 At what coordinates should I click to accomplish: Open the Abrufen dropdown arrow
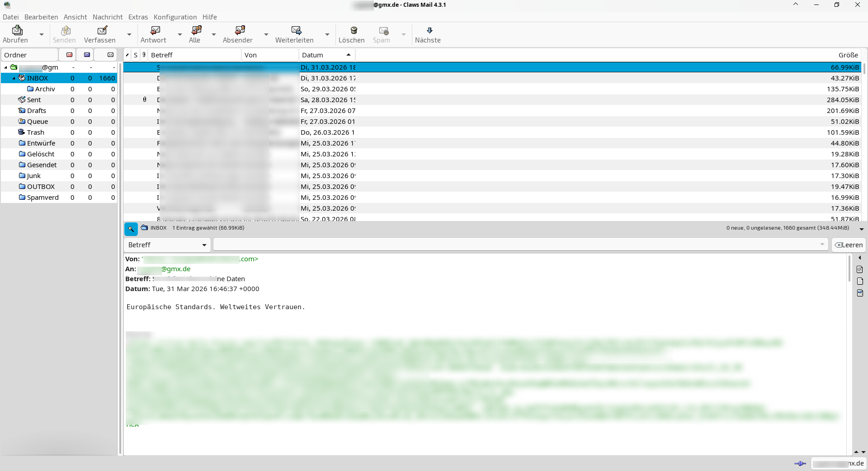click(x=42, y=34)
